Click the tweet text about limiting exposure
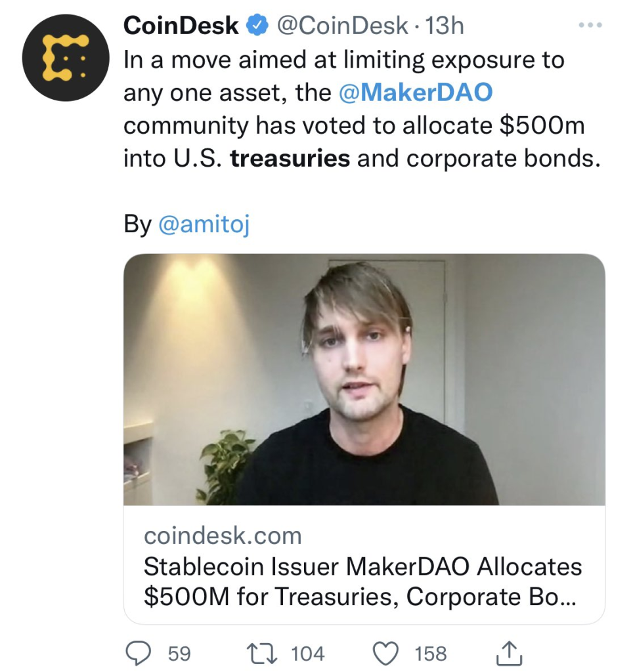The width and height of the screenshot is (633, 672). [x=362, y=109]
